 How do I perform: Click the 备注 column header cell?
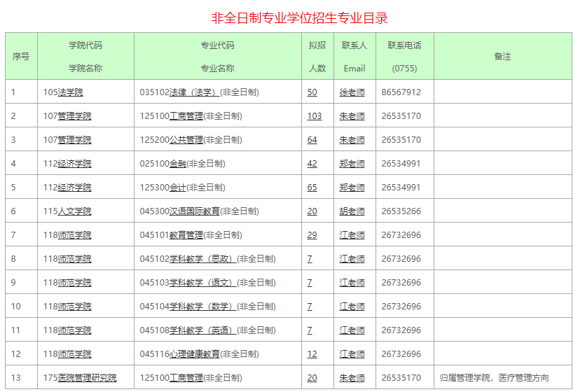tap(502, 57)
